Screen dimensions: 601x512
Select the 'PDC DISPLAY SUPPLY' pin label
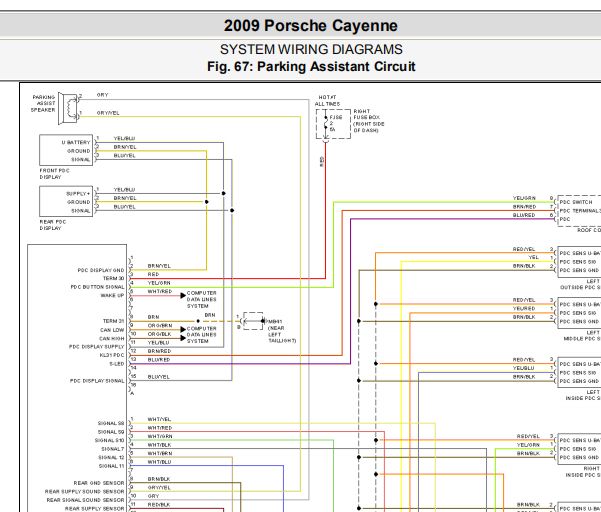(x=97, y=347)
